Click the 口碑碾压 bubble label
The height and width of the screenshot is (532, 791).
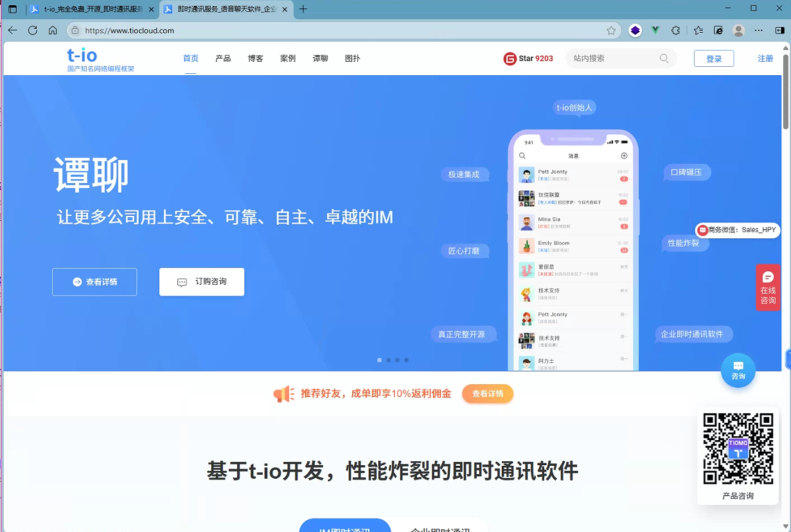[687, 172]
